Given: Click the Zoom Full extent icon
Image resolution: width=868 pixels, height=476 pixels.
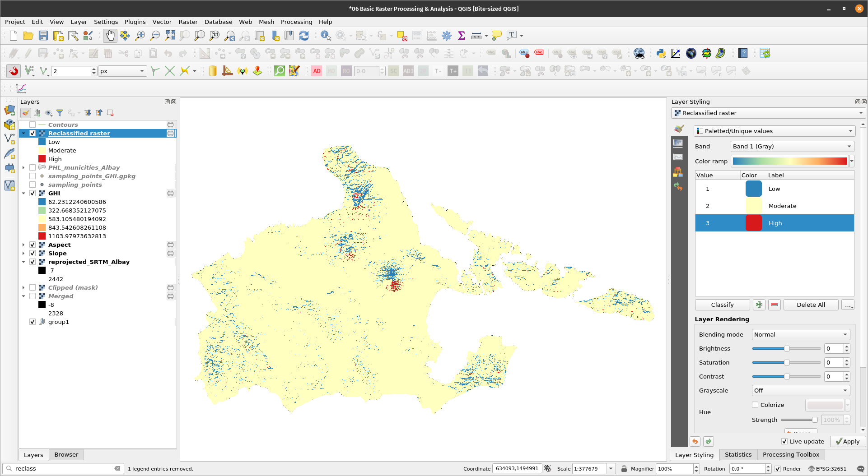Looking at the screenshot, I should [170, 36].
